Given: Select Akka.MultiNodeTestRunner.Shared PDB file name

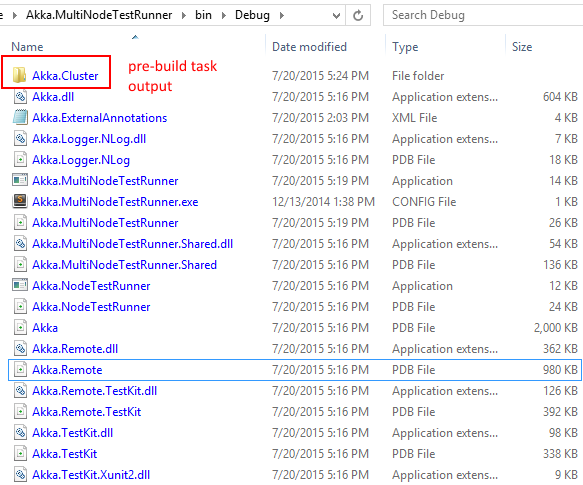Looking at the screenshot, I should click(x=125, y=264).
